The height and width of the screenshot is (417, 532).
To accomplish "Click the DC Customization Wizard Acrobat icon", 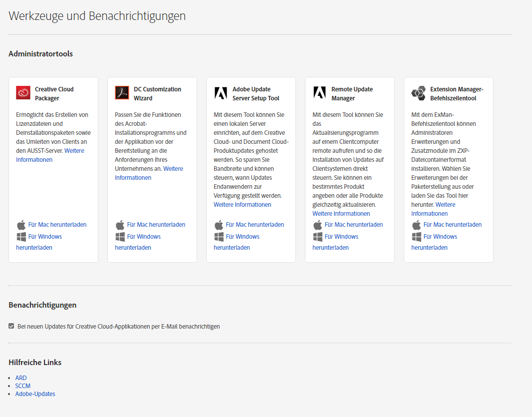I will [x=122, y=93].
